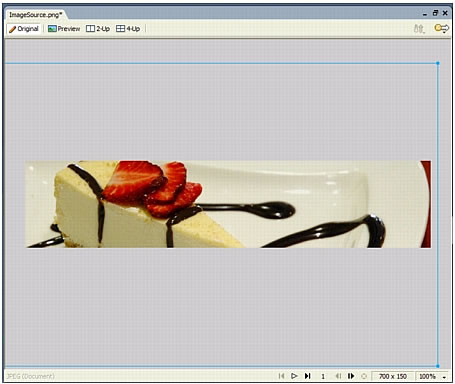Click the 700 x 150 canvas size readout
Image resolution: width=455 pixels, height=384 pixels.
click(x=393, y=376)
